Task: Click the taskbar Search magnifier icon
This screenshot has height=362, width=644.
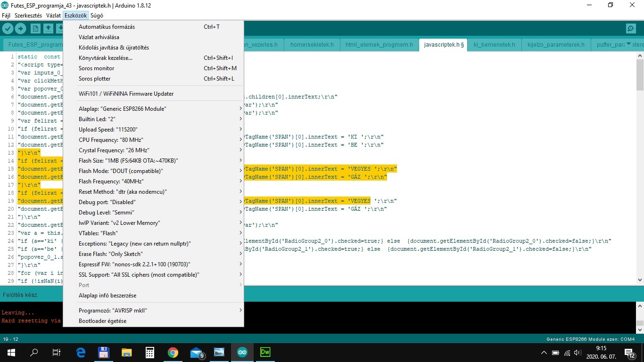Action: (x=34, y=352)
